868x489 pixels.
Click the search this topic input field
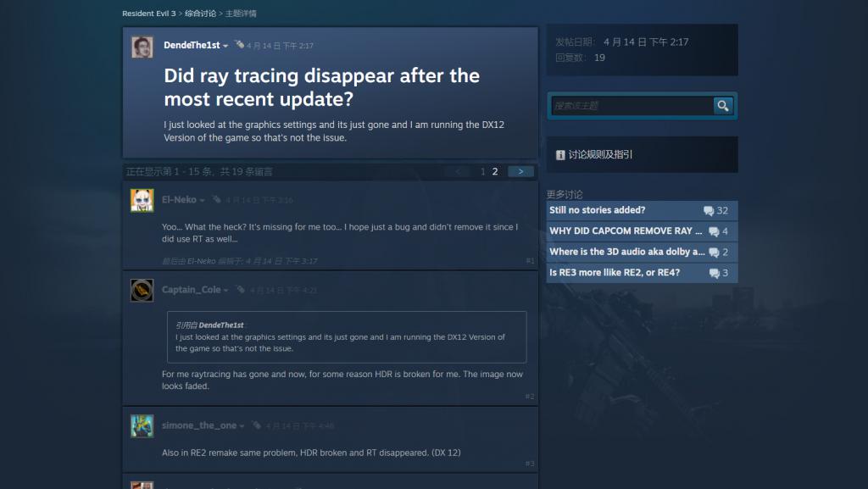(632, 106)
